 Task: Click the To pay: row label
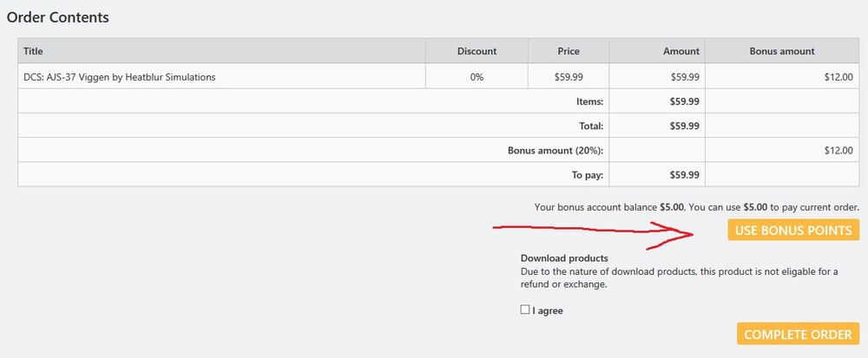pos(588,174)
